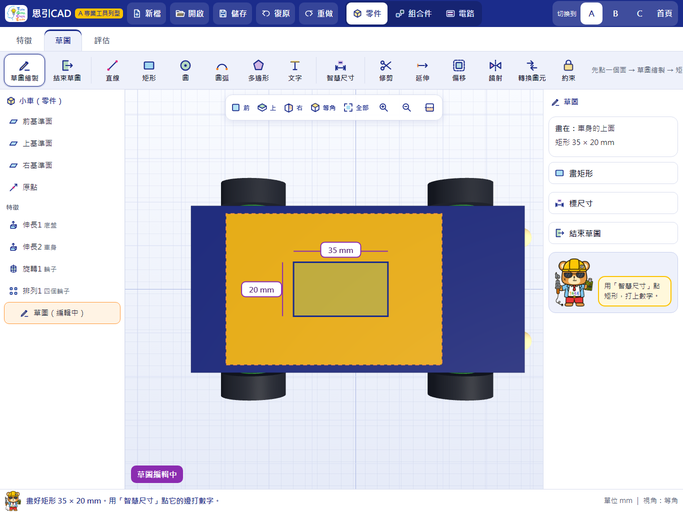Select the 偏移 offset tool
This screenshot has height=512, width=683.
[459, 70]
